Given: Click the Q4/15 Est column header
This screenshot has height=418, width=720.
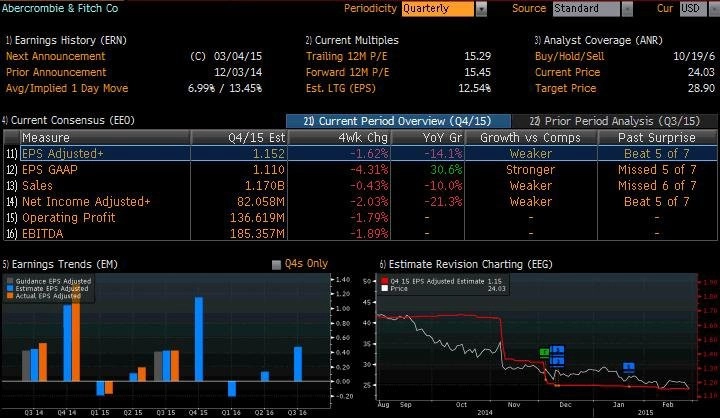Looking at the screenshot, I should 239,137.
